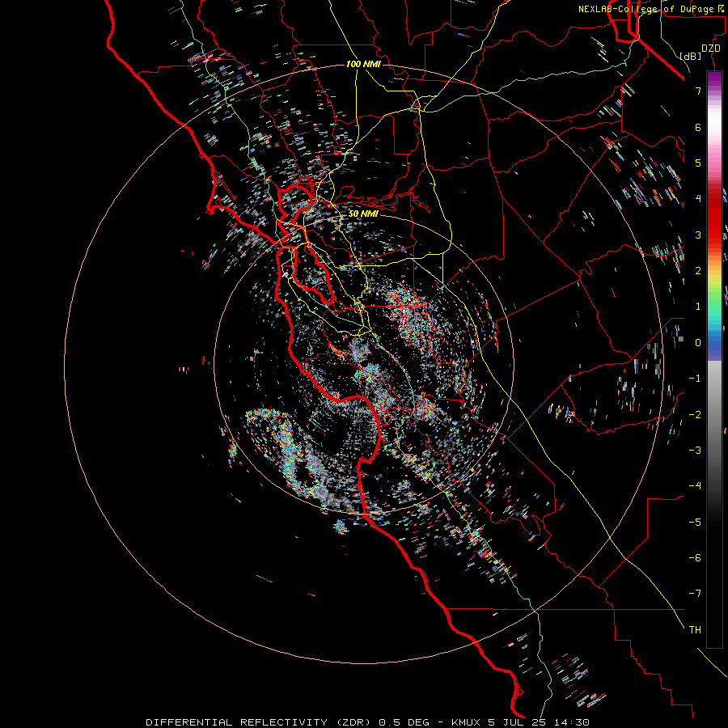Click the "5 JUL 25" date text

[x=517, y=722]
